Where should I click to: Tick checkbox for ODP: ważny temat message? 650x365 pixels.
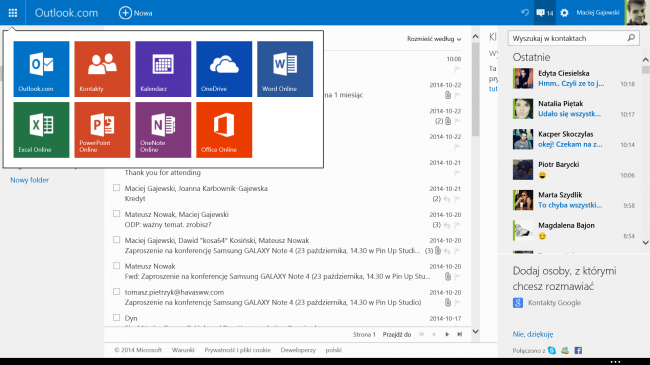[x=116, y=214]
